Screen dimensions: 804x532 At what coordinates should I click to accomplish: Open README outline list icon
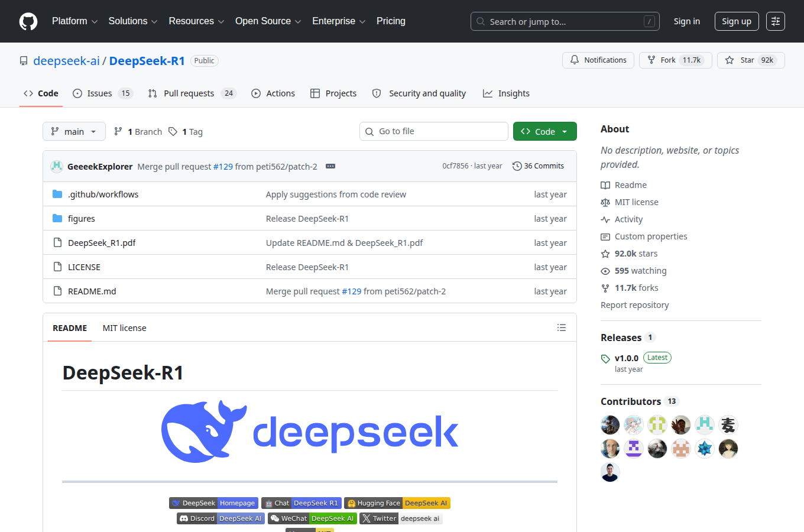pyautogui.click(x=562, y=327)
